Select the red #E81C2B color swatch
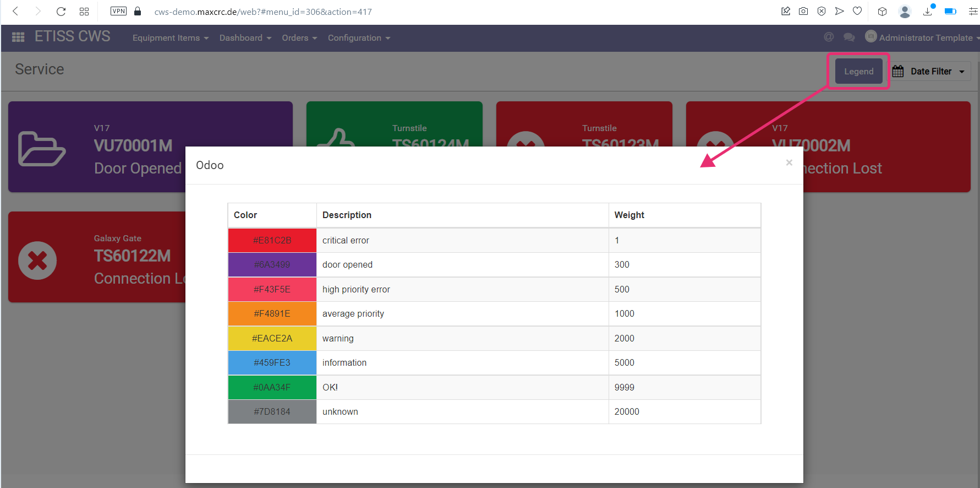980x488 pixels. pyautogui.click(x=272, y=240)
